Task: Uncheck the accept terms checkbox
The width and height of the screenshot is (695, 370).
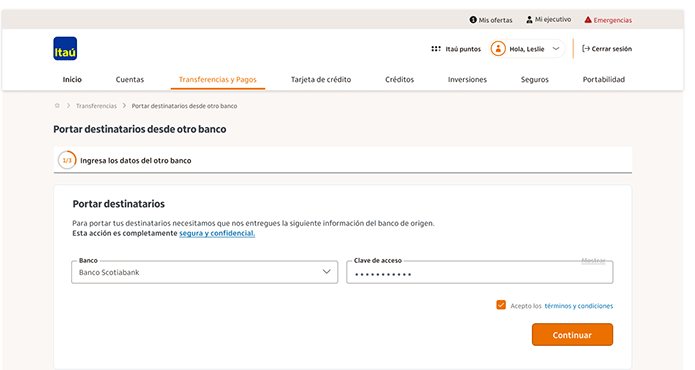Action: pos(501,305)
